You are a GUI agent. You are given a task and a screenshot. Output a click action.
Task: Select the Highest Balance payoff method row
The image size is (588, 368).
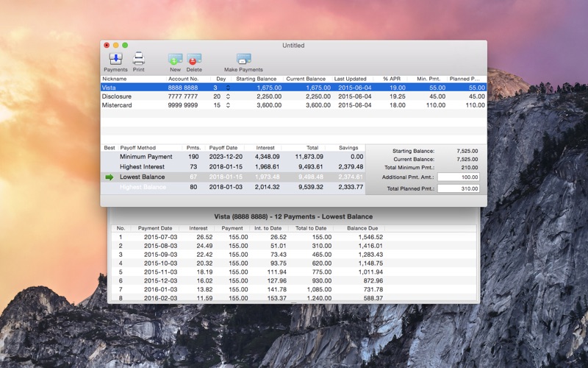pos(143,187)
